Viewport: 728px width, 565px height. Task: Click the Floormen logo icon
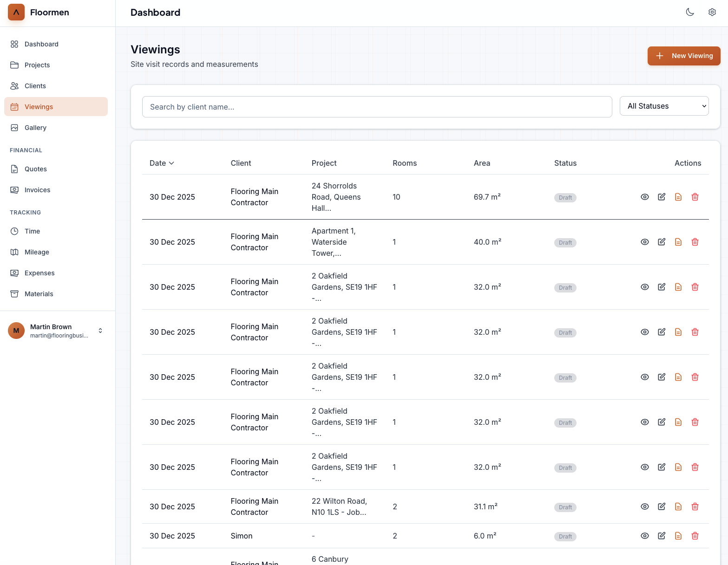click(x=16, y=13)
